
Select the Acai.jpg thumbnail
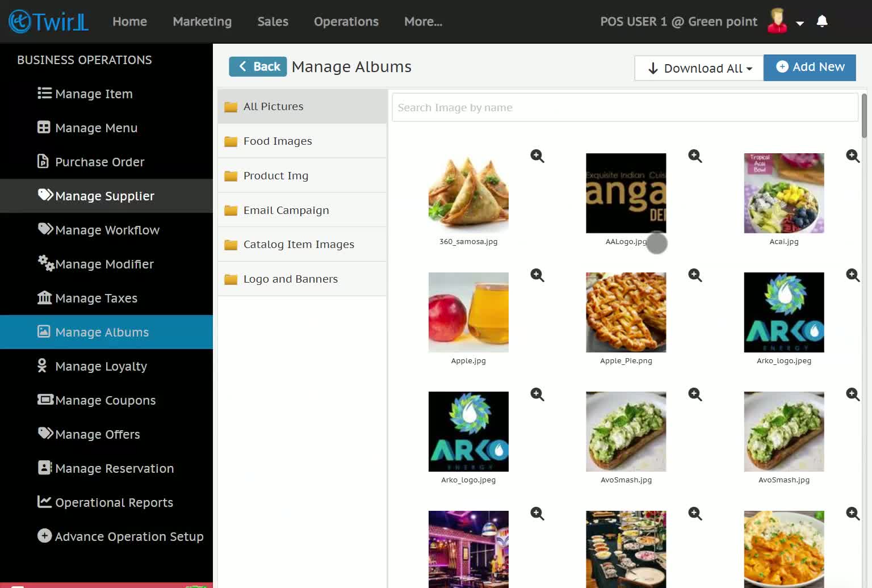[x=783, y=193]
